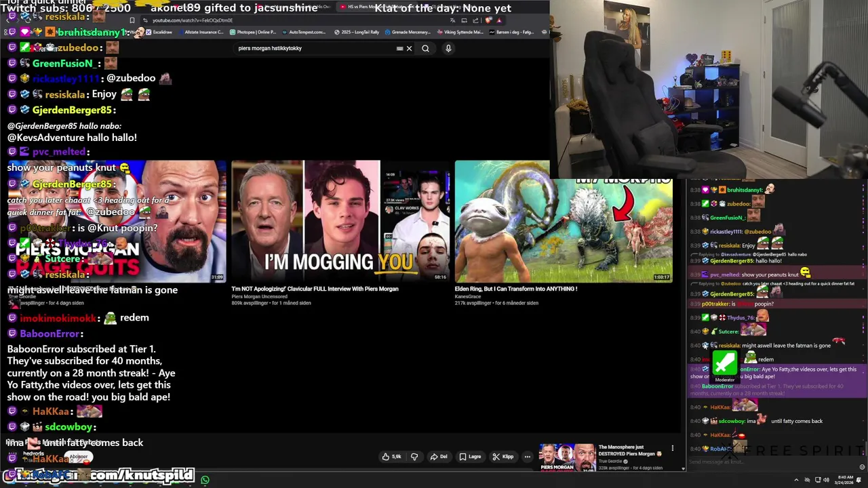Click the YouTube search magnifier button
Screen dimensions: 868x488
pos(425,48)
